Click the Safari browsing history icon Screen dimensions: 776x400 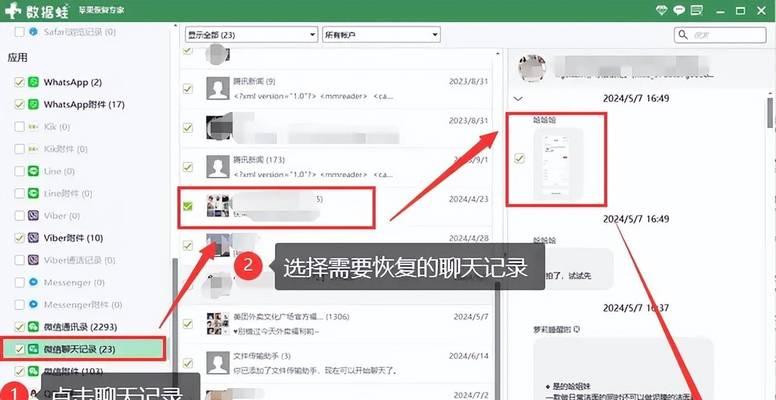point(33,32)
